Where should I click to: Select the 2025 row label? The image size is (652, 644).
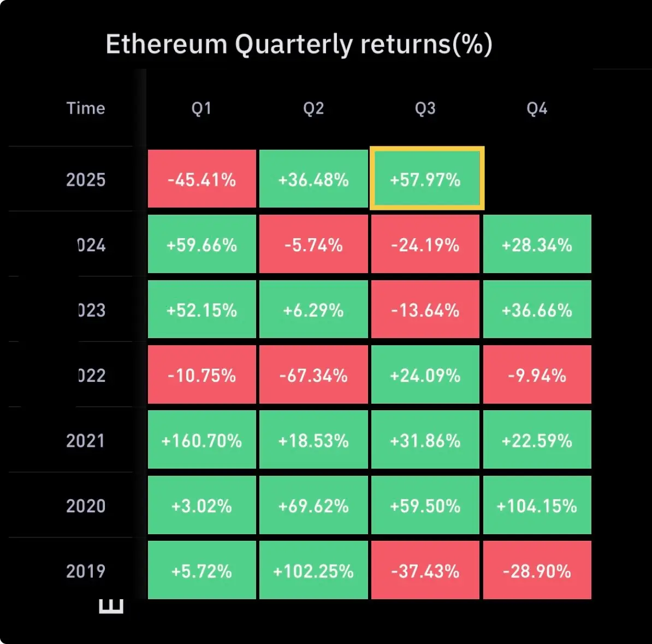(86, 180)
